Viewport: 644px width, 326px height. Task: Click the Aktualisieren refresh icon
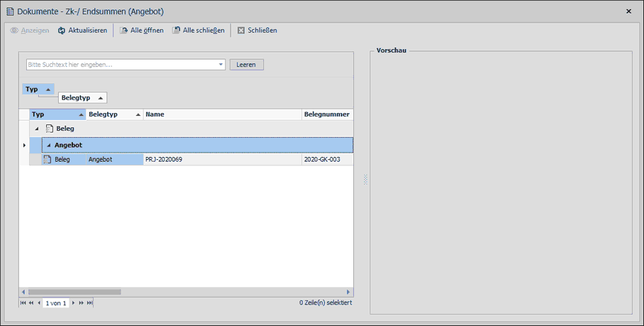point(62,31)
